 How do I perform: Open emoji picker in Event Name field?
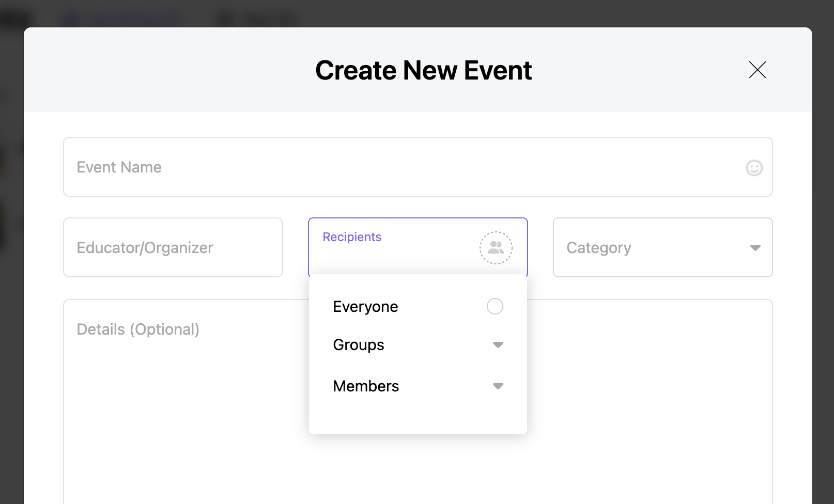pyautogui.click(x=754, y=167)
